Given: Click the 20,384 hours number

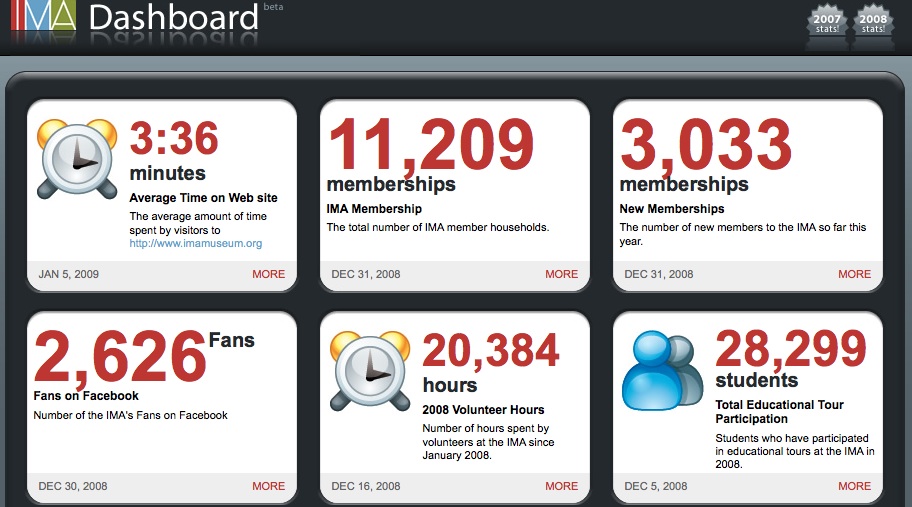Looking at the screenshot, I should [x=491, y=351].
